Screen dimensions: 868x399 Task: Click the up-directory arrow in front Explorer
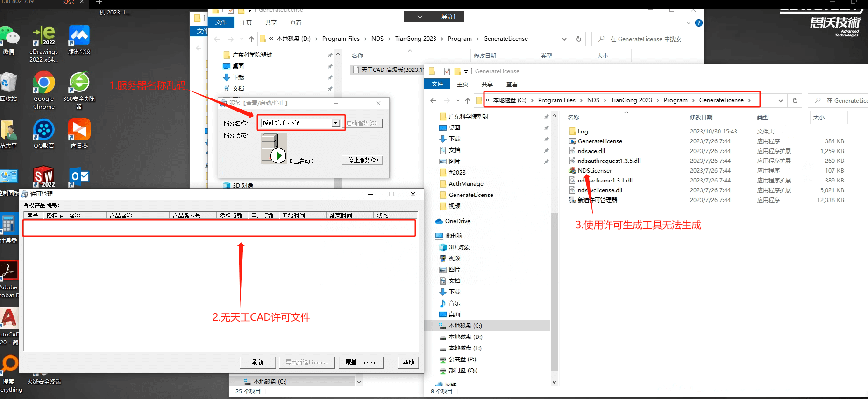click(468, 100)
